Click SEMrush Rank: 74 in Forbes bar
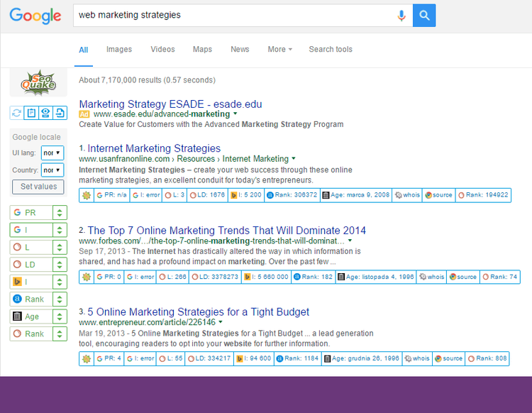The image size is (532, 413). (x=500, y=277)
